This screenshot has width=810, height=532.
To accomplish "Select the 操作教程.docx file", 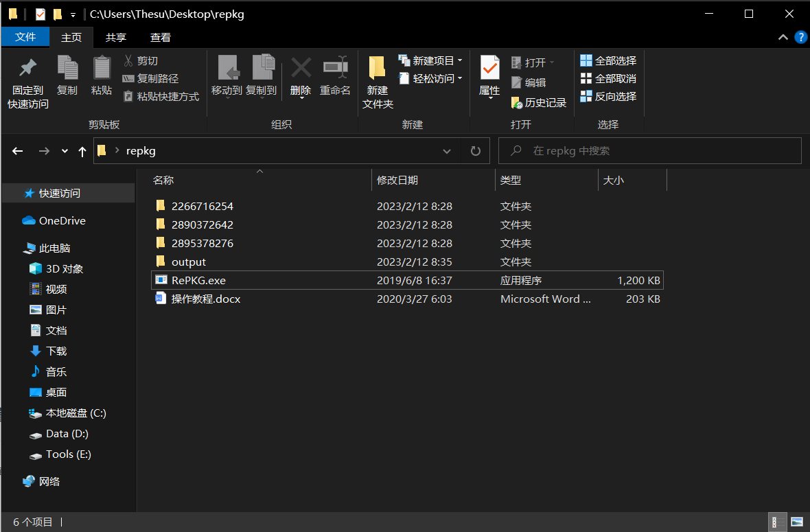I will tap(407, 299).
